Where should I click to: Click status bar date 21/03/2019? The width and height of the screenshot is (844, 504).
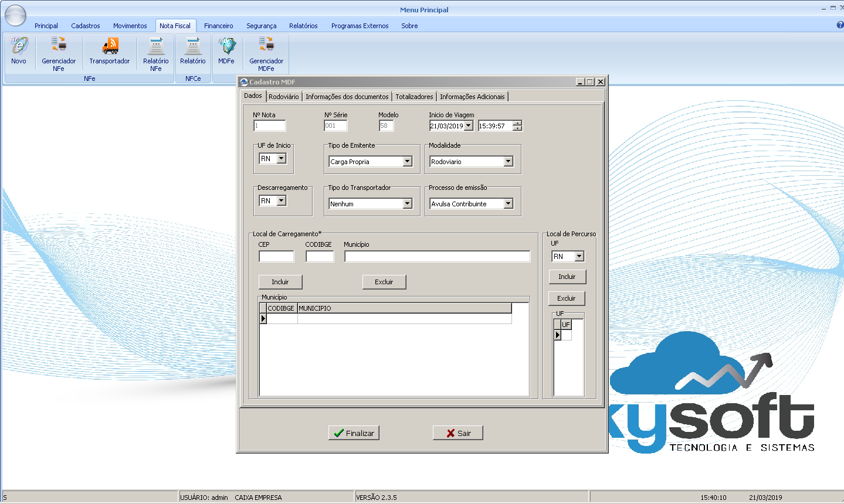[x=765, y=498]
